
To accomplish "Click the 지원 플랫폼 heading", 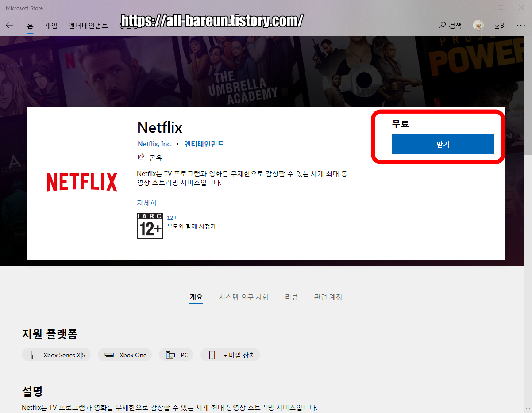I will pos(50,334).
